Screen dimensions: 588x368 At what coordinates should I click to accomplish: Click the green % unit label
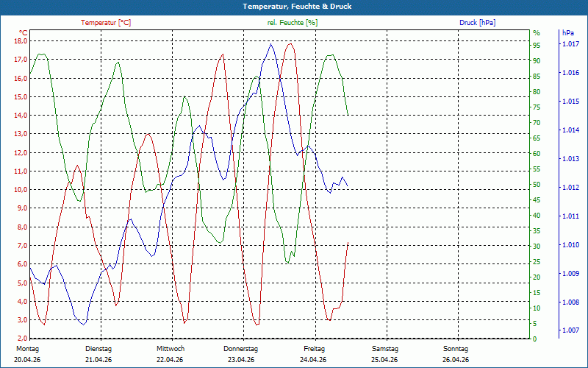point(537,33)
